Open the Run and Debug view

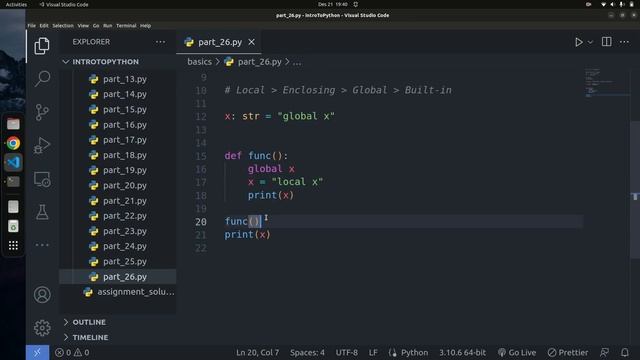pos(42,145)
